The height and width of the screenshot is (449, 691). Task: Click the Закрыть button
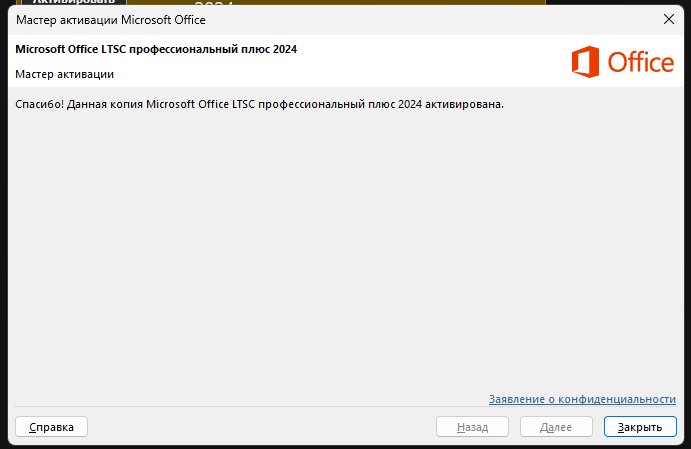pyautogui.click(x=640, y=427)
